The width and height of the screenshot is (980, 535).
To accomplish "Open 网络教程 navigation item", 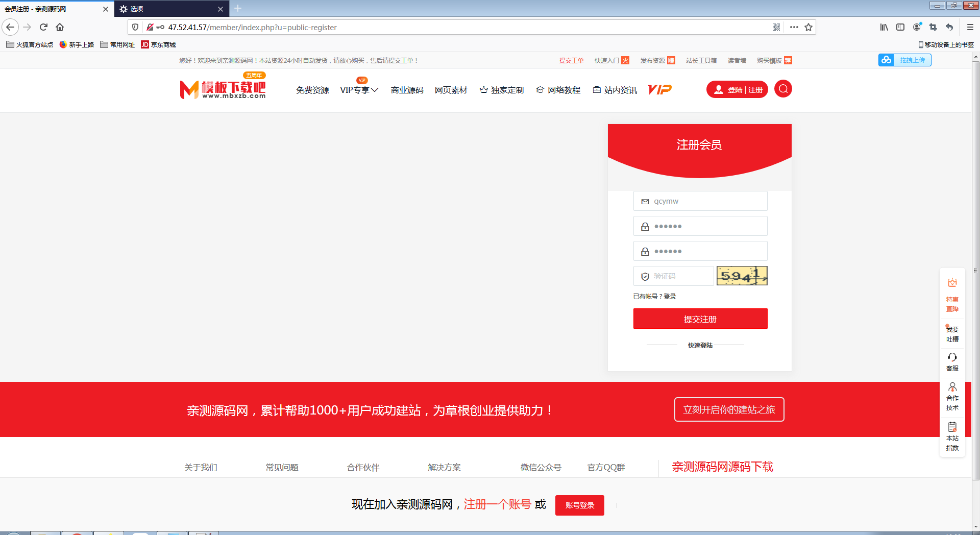I will click(x=558, y=90).
